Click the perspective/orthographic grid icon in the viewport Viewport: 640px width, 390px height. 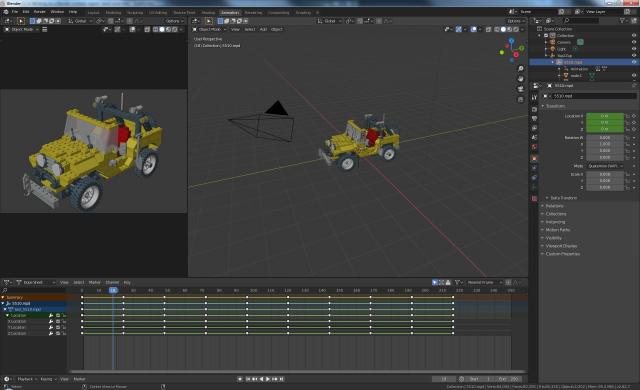(x=520, y=99)
